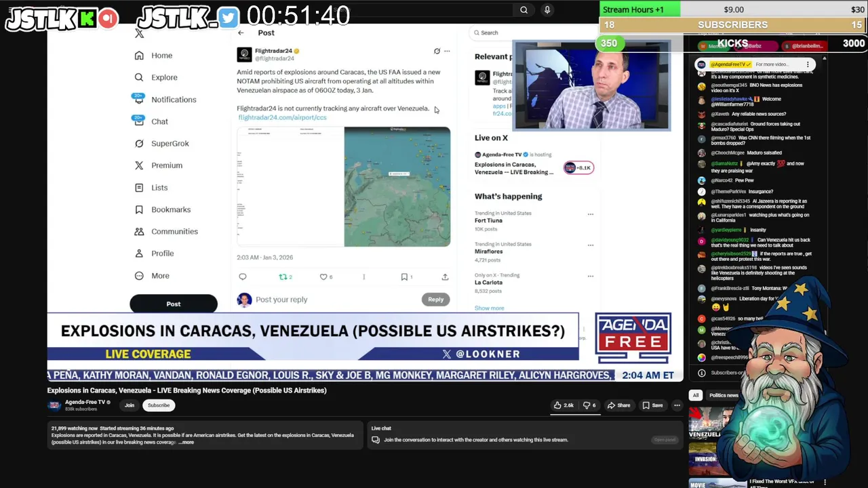Open the flightradar24.com/airport/ccs link

click(282, 117)
